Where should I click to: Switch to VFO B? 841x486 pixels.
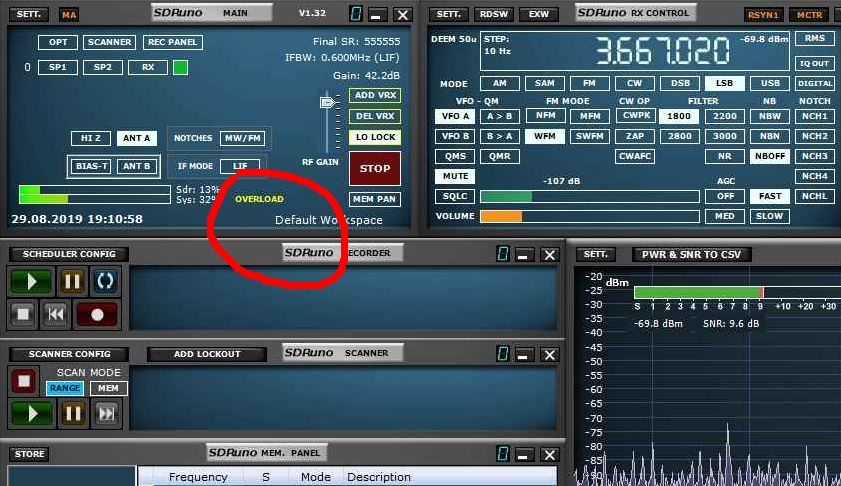click(455, 136)
